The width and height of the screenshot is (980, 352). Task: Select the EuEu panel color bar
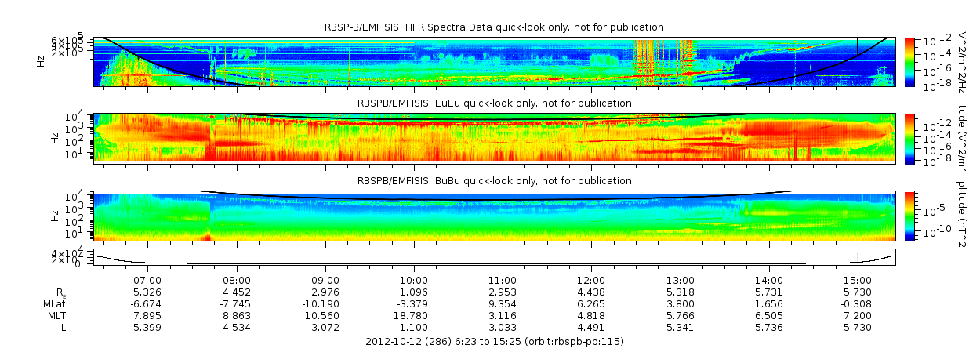tap(909, 138)
